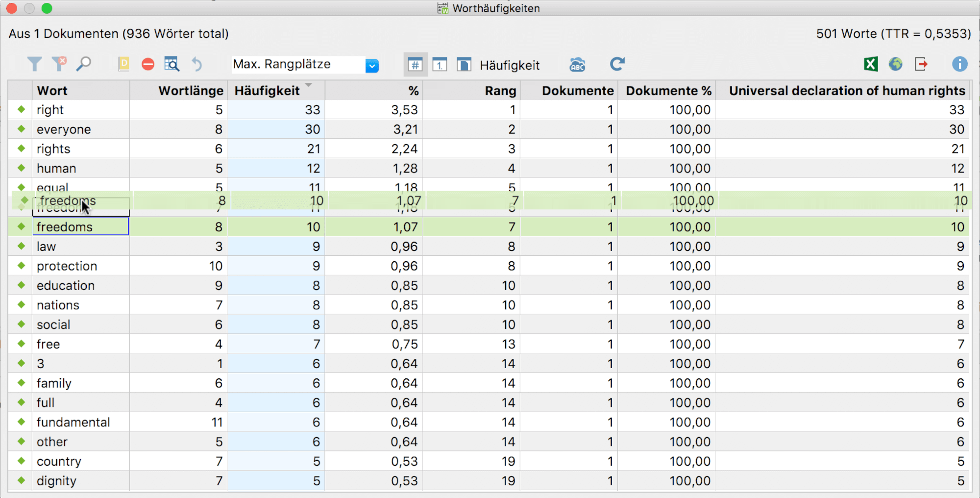980x498 pixels.
Task: Click green diamond beside 'human'
Action: click(x=21, y=168)
